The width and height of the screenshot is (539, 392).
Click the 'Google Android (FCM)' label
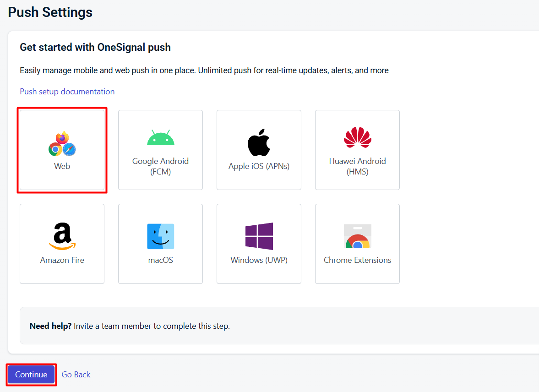coord(161,166)
